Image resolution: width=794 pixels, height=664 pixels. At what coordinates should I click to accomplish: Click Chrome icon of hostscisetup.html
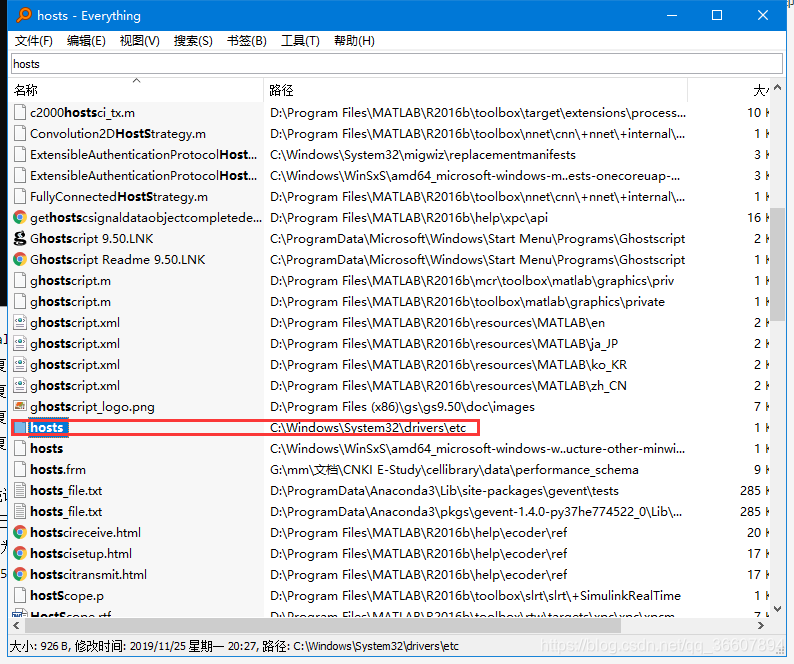pyautogui.click(x=20, y=554)
